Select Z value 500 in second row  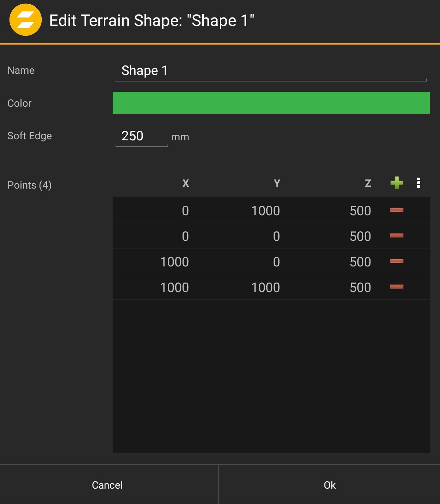pos(360,236)
